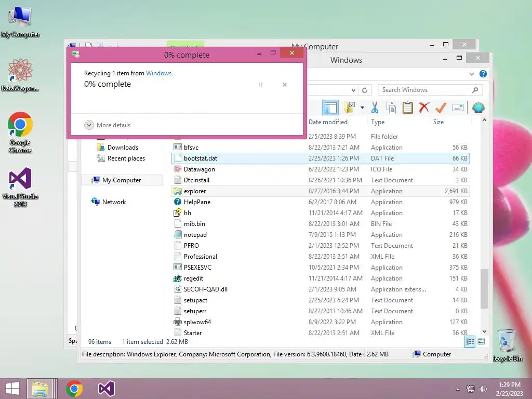The image size is (532, 399).
Task: Click the shell icon in toolbar
Action: [x=478, y=108]
